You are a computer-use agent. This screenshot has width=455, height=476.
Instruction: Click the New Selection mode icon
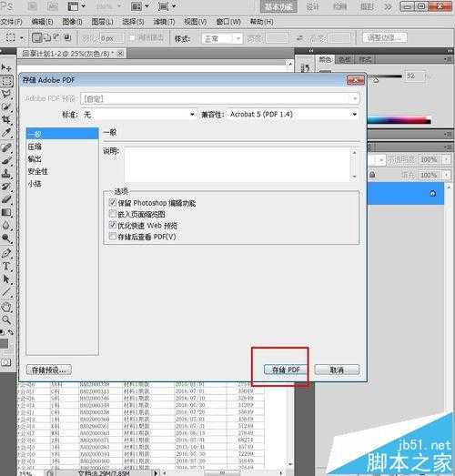(37, 37)
